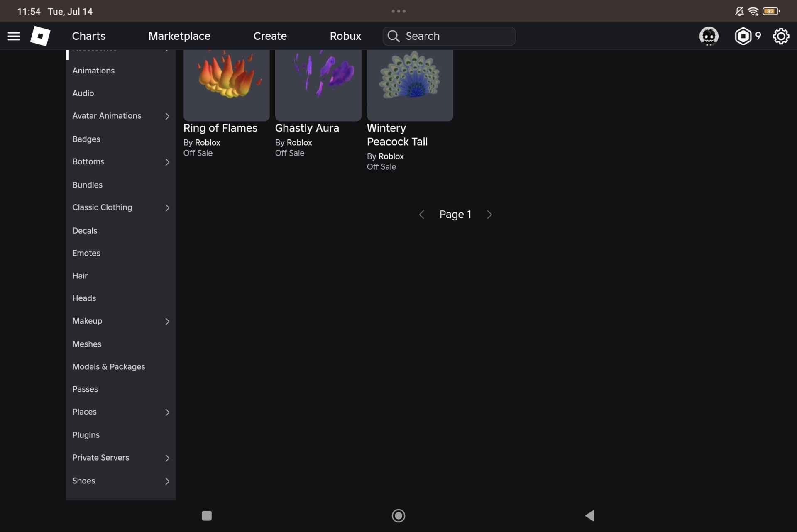The height and width of the screenshot is (532, 797).
Task: Tap the muted notifications bell icon
Action: coord(739,11)
